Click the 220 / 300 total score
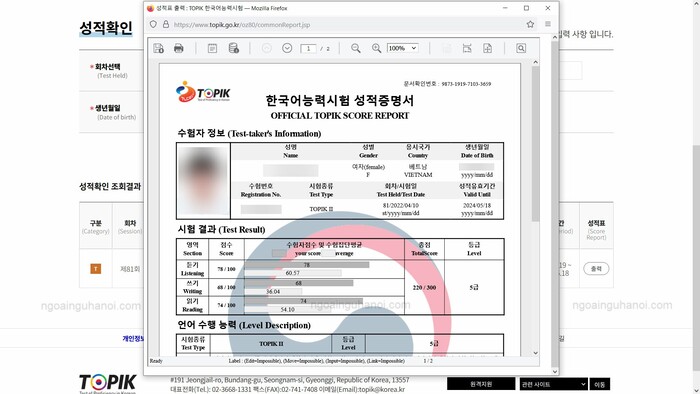Screen dimensions: 700x394 pos(424,287)
